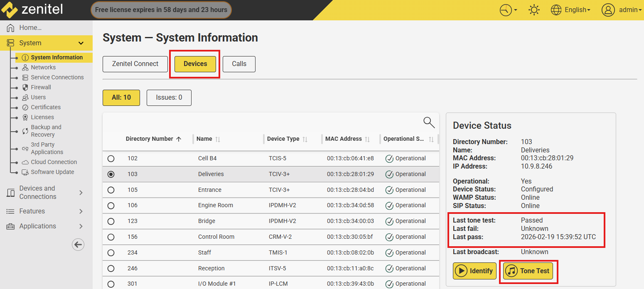Open the Firewall shield menu item
644x289 pixels.
click(x=41, y=87)
